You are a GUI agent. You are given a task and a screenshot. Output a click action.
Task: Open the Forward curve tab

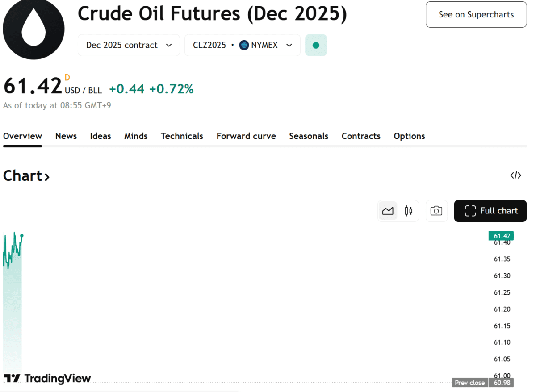[x=246, y=136]
